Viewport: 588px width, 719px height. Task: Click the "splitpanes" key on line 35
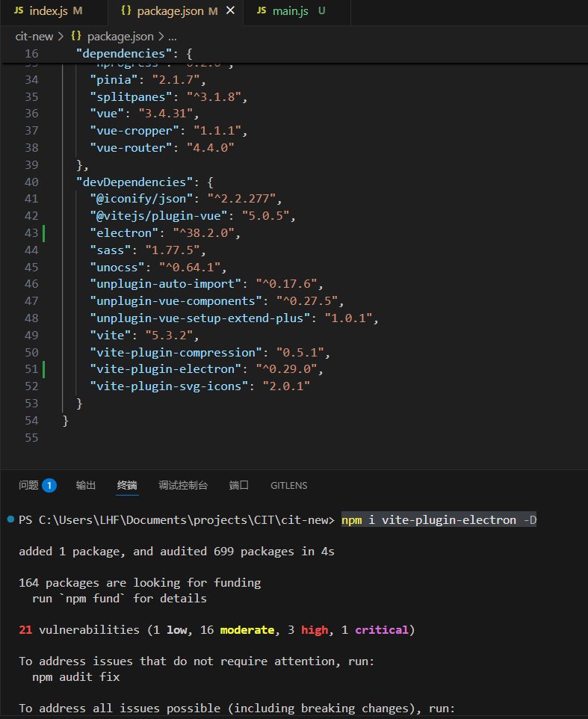(131, 97)
